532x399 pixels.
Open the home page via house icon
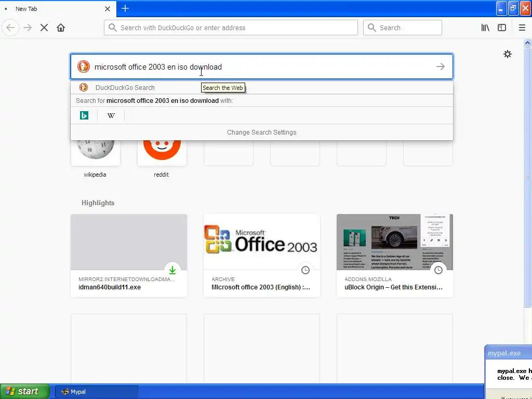point(61,28)
